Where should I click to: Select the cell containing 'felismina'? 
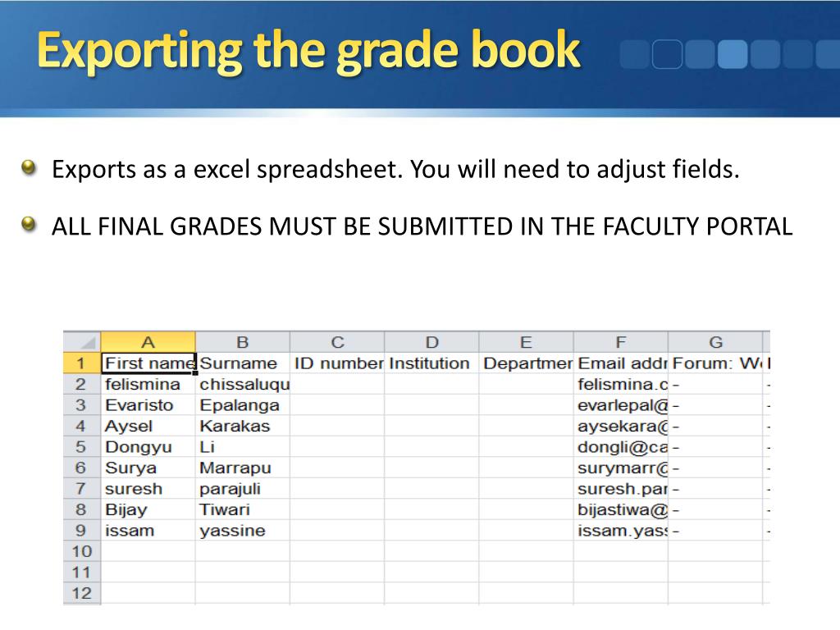coord(148,384)
